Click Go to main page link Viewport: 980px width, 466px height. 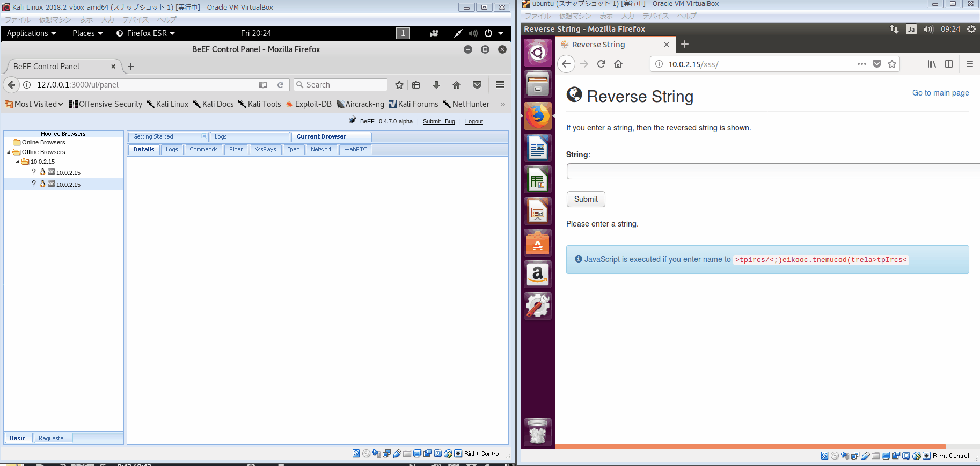click(940, 93)
